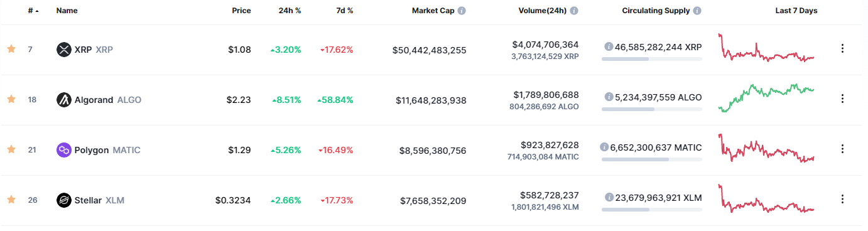The image size is (868, 231).
Task: Sort the table by rank # column
Action: tap(33, 11)
